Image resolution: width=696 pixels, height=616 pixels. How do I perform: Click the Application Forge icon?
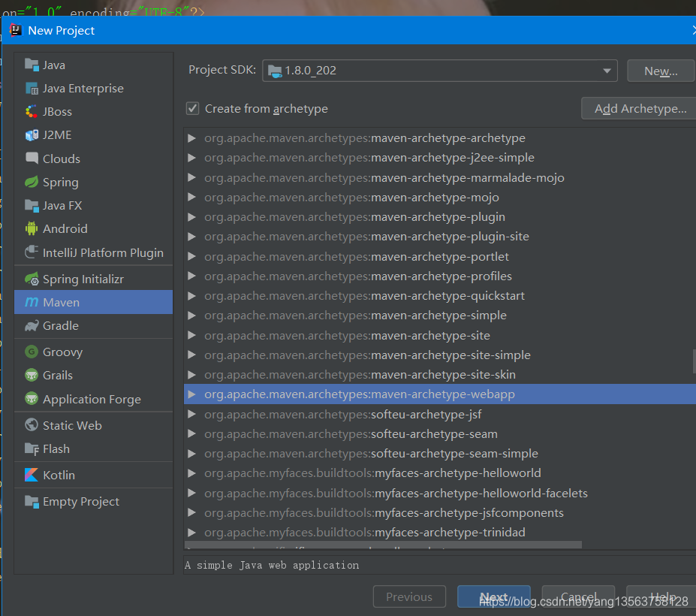(x=32, y=399)
